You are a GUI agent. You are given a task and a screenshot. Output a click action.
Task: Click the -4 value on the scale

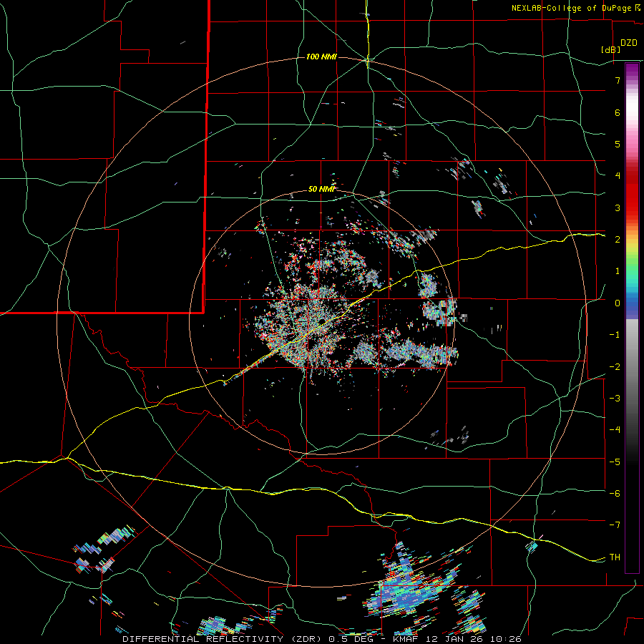(615, 429)
